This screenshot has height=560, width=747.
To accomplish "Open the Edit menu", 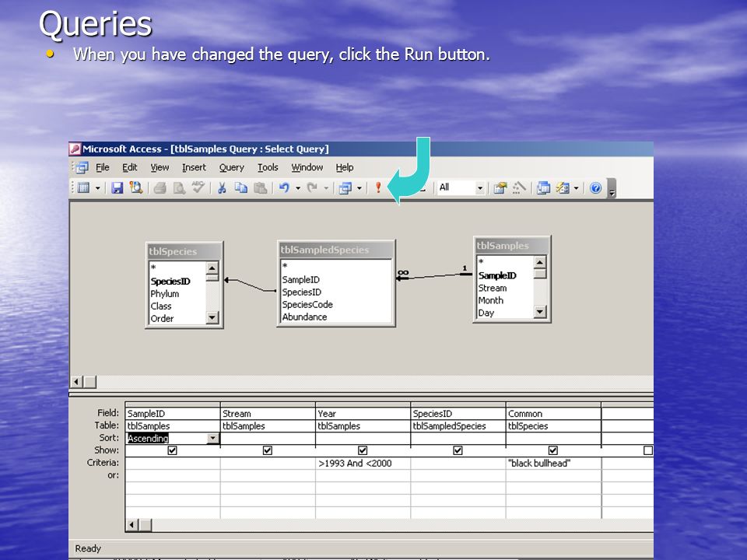I will tap(130, 167).
